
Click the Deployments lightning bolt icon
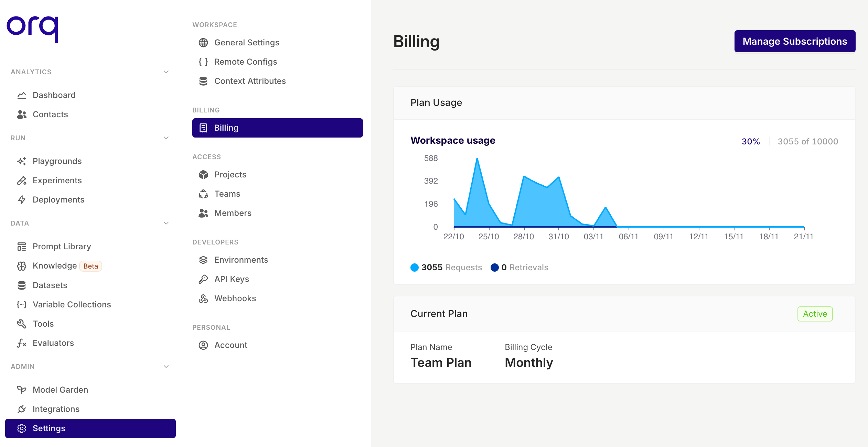tap(22, 200)
